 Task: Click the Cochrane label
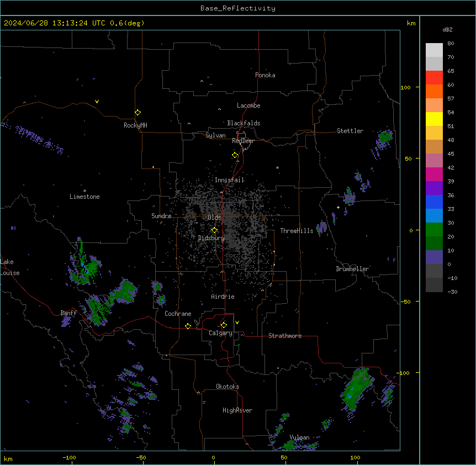178,314
